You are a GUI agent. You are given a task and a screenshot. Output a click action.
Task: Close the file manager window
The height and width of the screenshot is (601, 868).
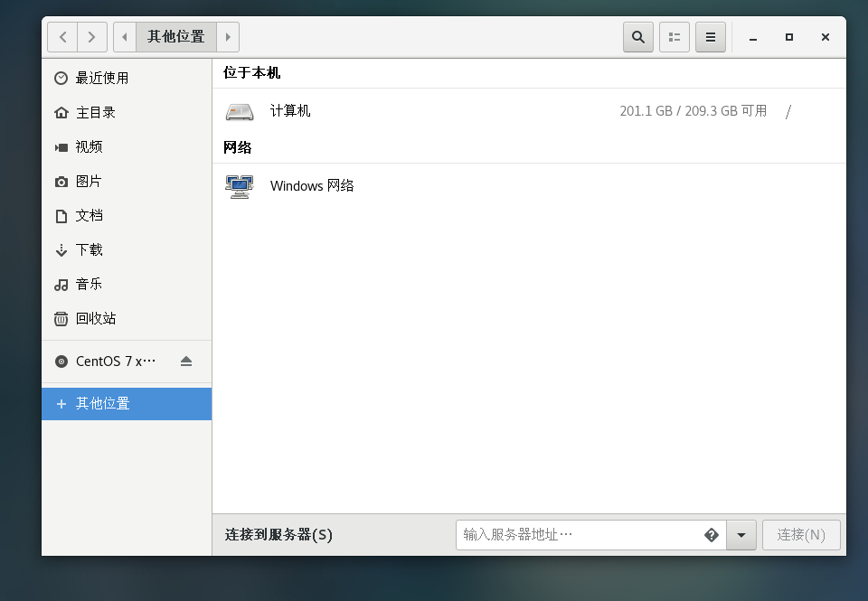click(x=826, y=37)
